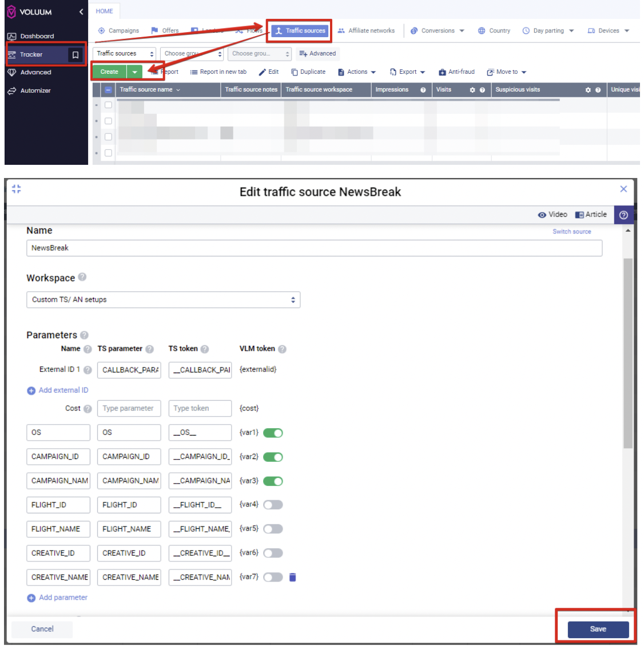Open the Country report tab
Viewport: 644px width, 649px height.
click(x=494, y=31)
